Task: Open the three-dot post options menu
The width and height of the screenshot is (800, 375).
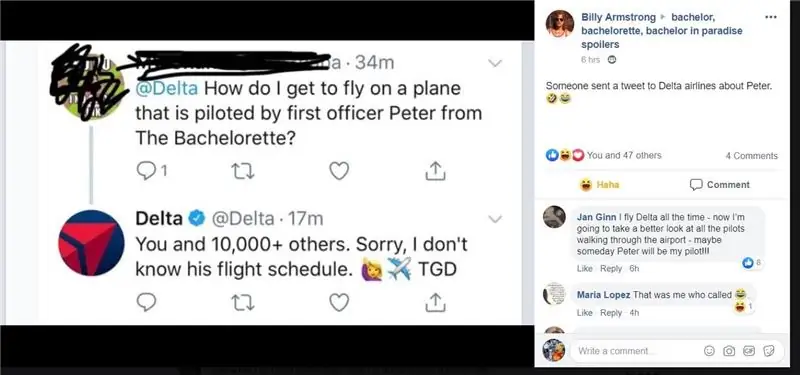Action: [x=770, y=17]
